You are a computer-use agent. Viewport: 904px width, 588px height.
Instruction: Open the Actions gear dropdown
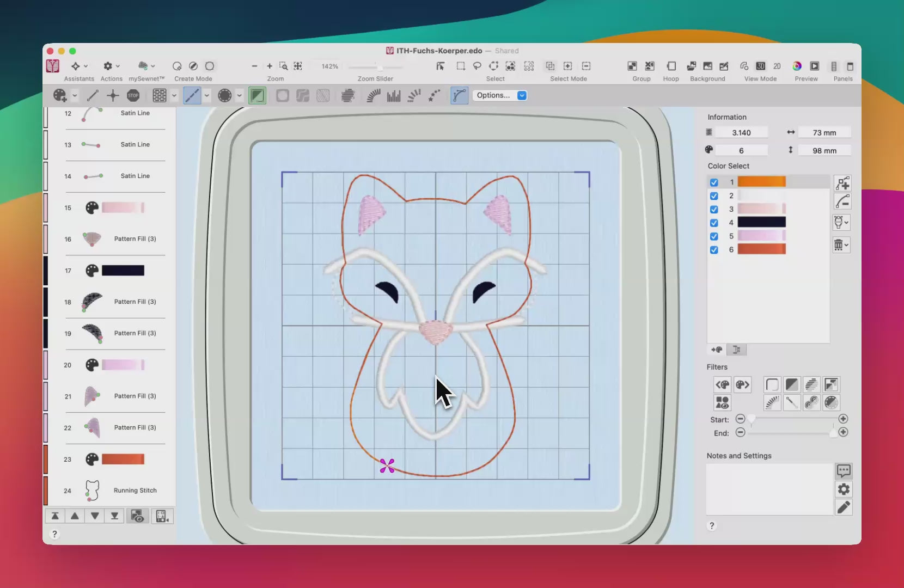point(111,66)
